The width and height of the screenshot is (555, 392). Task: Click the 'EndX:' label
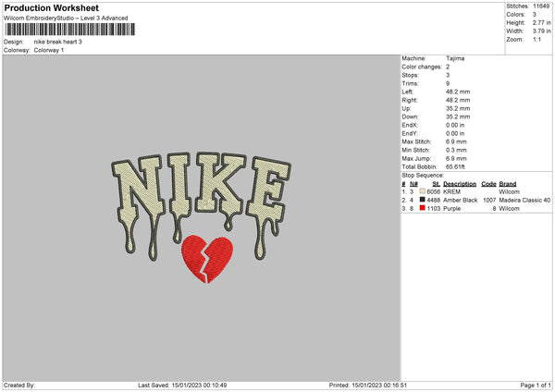(x=410, y=125)
